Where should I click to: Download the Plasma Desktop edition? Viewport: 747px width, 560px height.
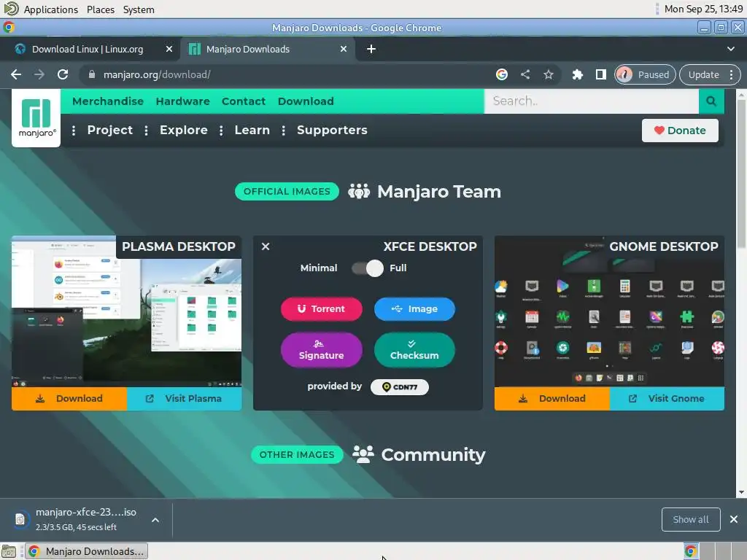(69, 399)
